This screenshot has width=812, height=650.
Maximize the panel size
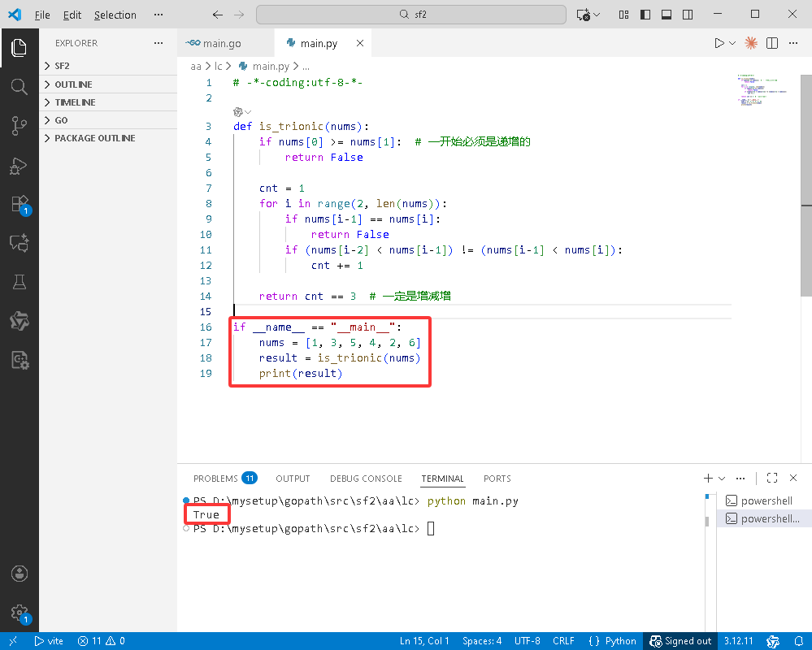(x=772, y=479)
